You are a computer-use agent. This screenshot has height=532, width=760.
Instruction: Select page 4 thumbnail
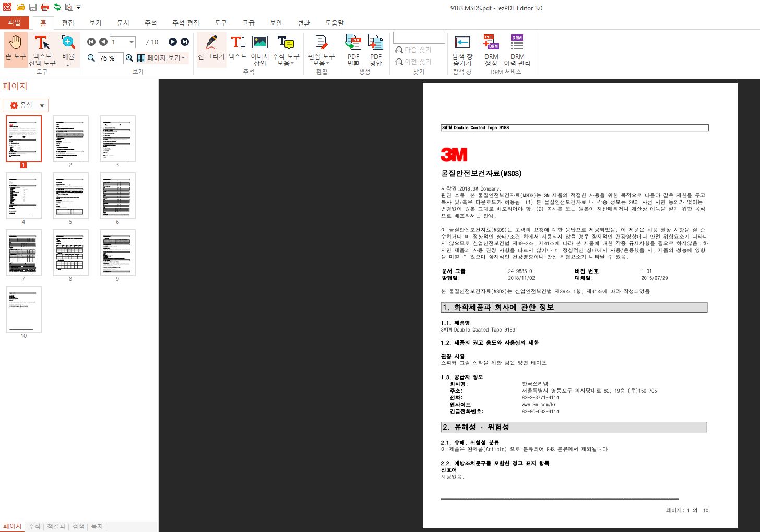point(23,196)
